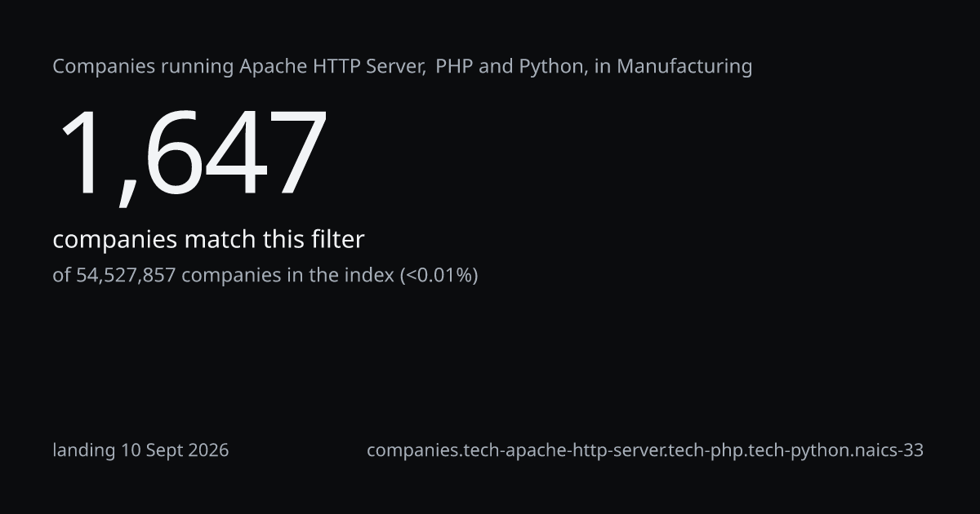Screen dimensions: 980x514
Task: Click 'Companies running' at heading start
Action: click(x=143, y=67)
